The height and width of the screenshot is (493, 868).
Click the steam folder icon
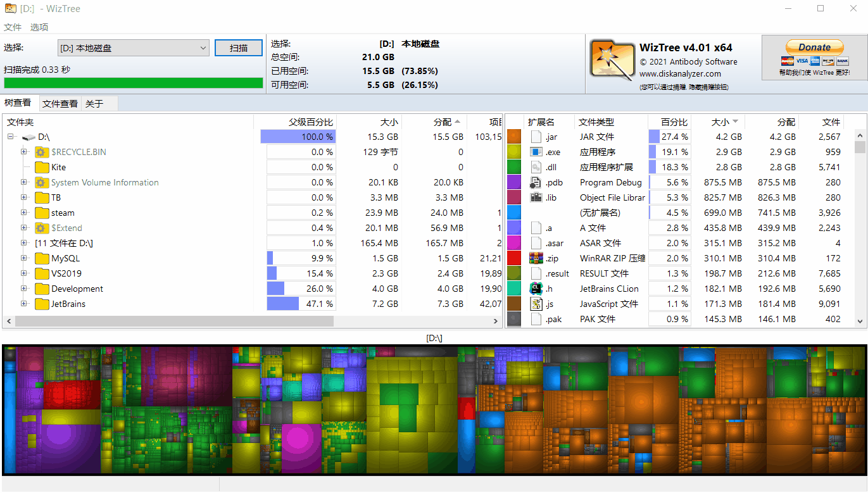click(42, 213)
